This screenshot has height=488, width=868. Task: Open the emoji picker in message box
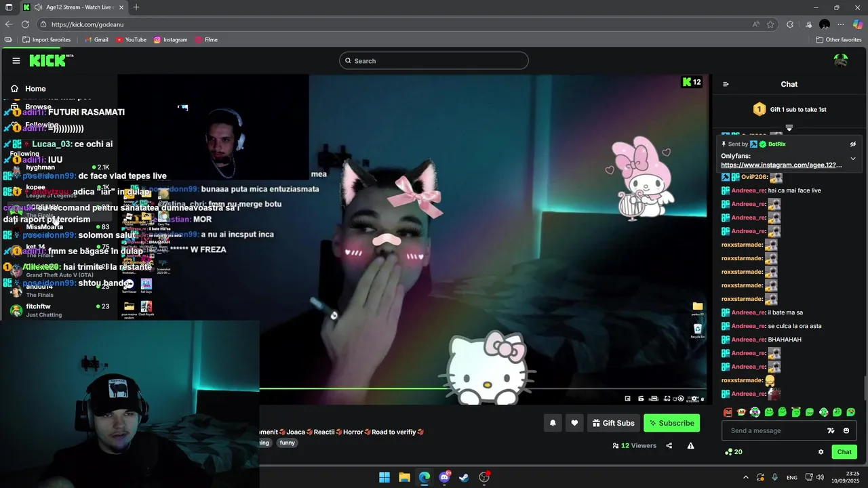846,431
